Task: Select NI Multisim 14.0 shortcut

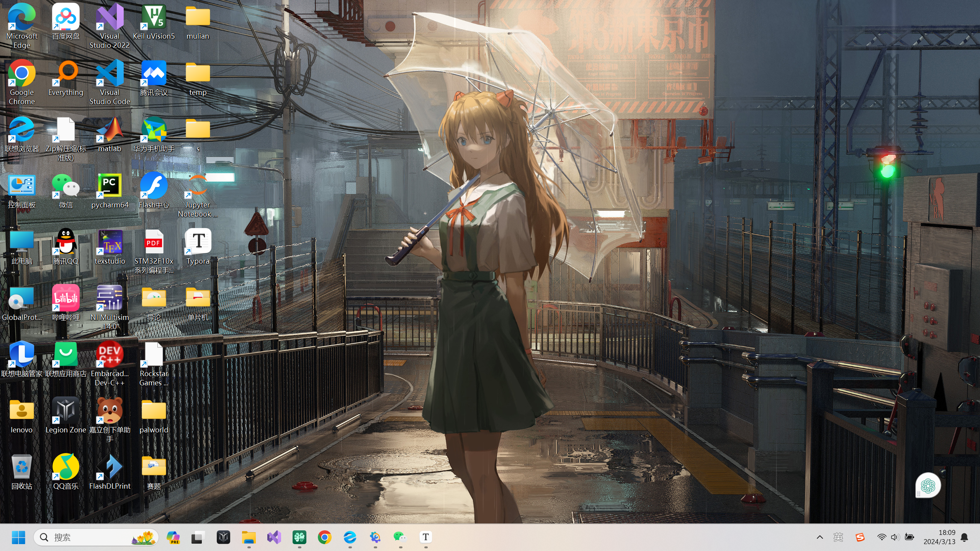Action: coord(110,307)
